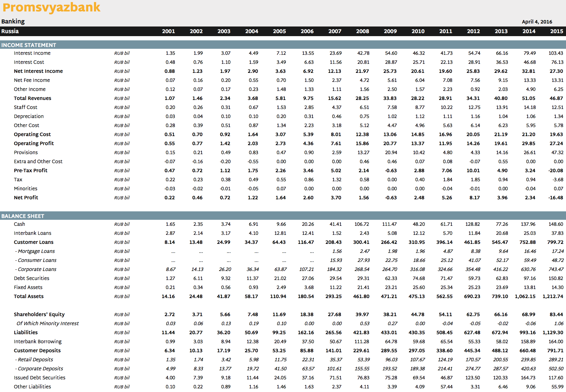Click Cash 2008 value 106.72
The width and height of the screenshot is (566, 392).
pos(362,224)
